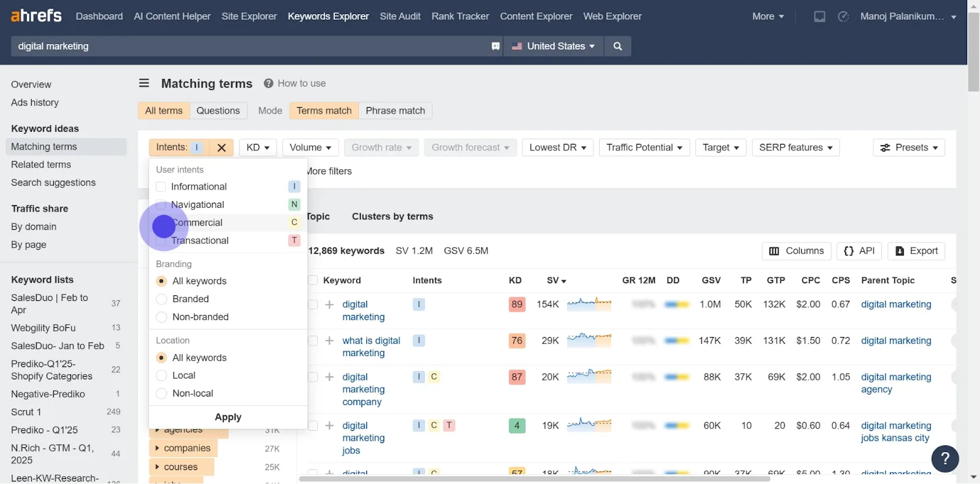The image size is (980, 484).
Task: Click the magnifier search button
Action: tap(617, 46)
